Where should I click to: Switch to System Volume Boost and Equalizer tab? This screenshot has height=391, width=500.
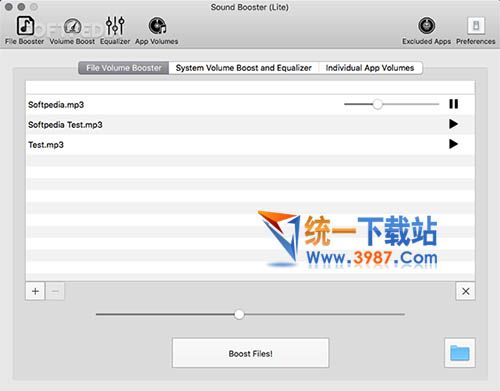pyautogui.click(x=244, y=68)
